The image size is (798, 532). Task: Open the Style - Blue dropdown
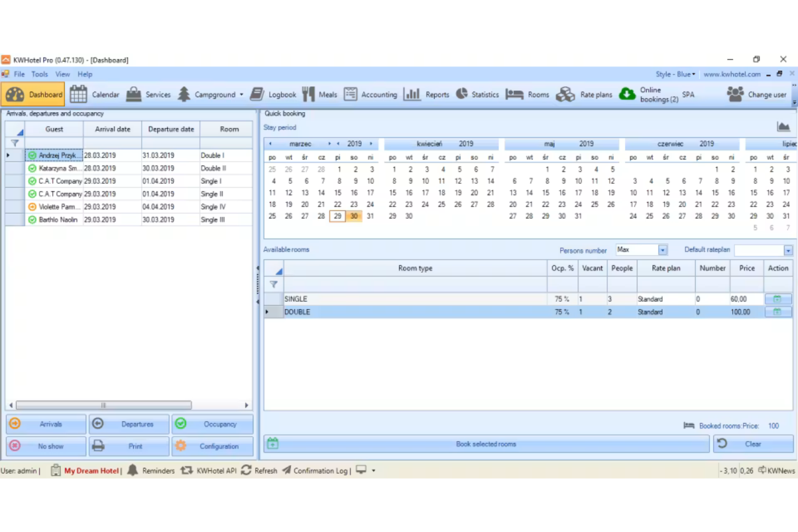tap(676, 74)
